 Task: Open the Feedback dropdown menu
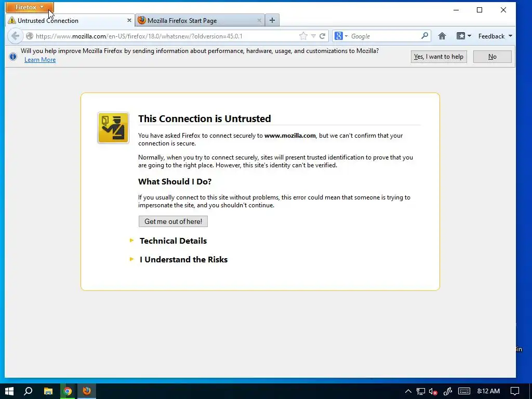click(495, 36)
